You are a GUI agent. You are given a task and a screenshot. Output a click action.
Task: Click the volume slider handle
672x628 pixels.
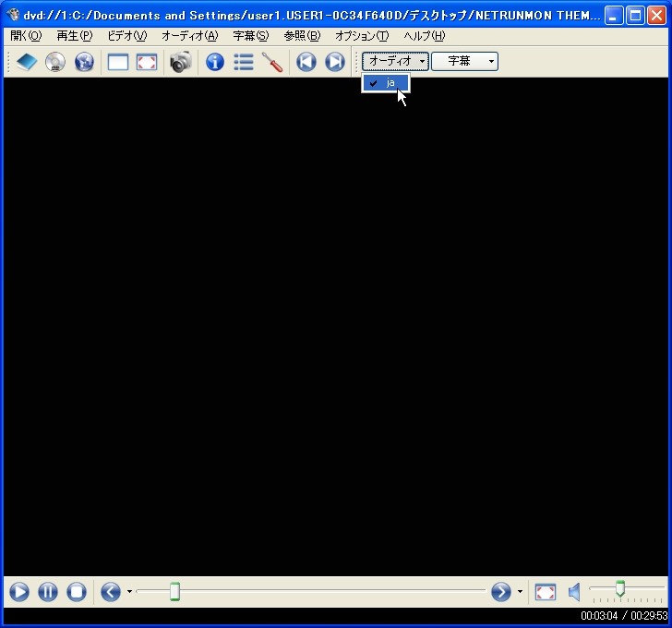620,588
